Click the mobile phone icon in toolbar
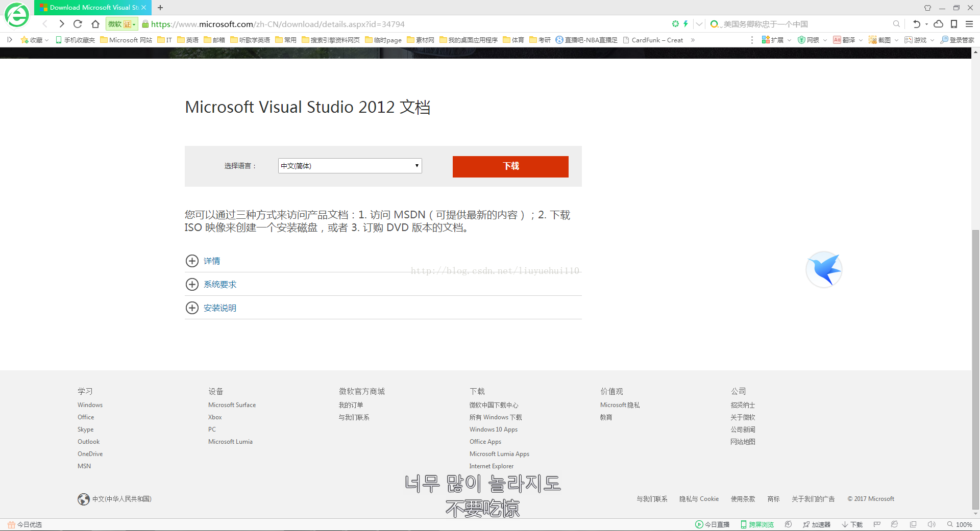Image resolution: width=980 pixels, height=531 pixels. point(953,24)
